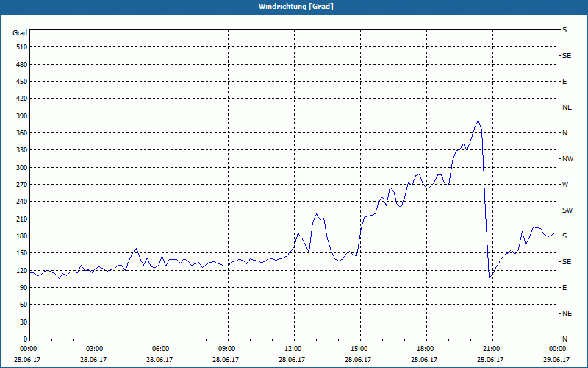Click the NW compass label
The image size is (588, 368).
(x=567, y=159)
